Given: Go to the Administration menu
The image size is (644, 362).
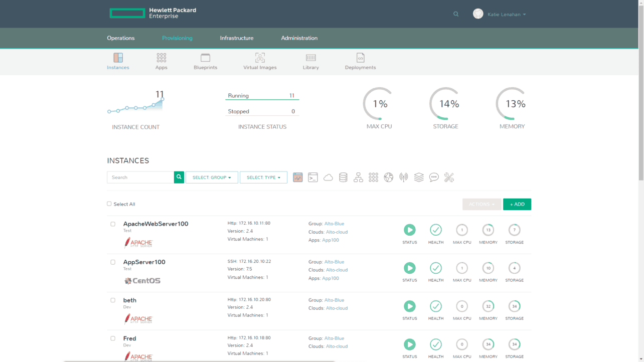Looking at the screenshot, I should (x=299, y=38).
